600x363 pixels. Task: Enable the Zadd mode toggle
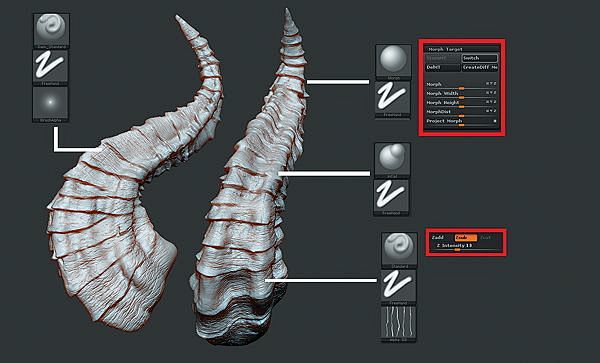438,238
